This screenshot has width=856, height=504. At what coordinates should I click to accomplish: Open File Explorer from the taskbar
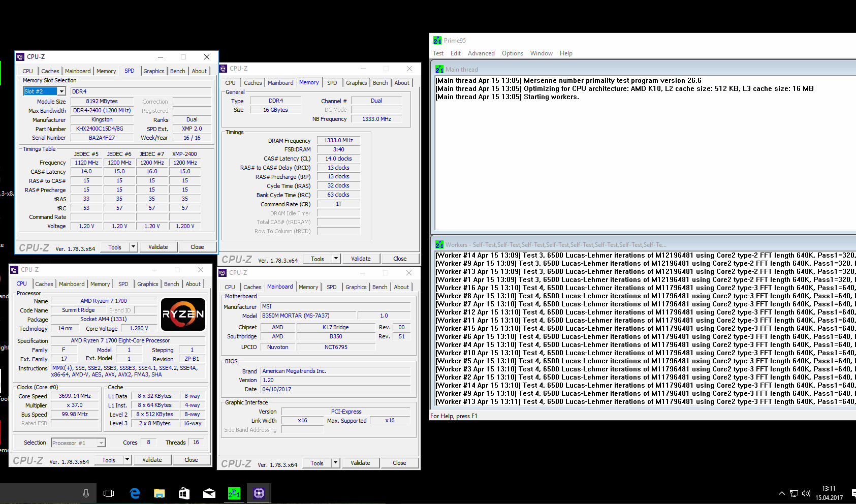point(160,493)
